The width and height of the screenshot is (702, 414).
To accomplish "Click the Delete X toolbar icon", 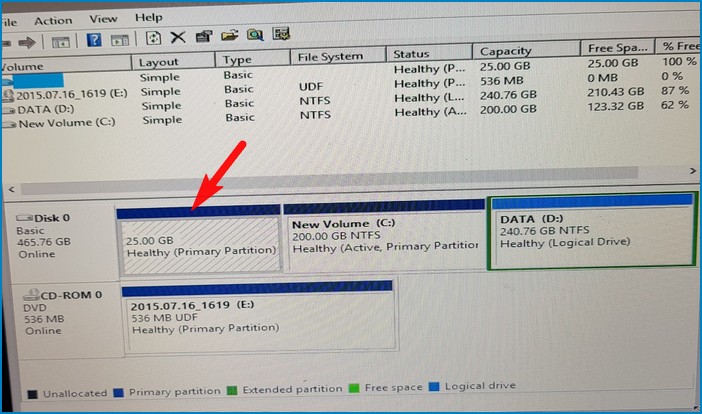I will pos(178,38).
